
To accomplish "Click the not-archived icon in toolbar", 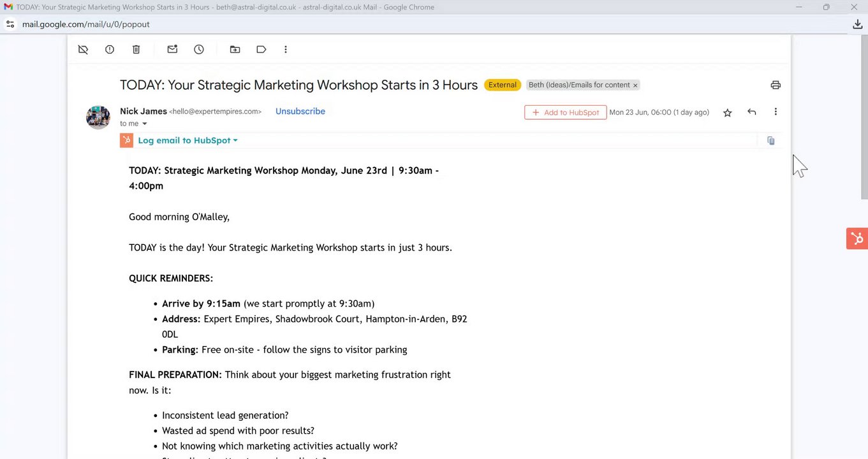I will [83, 49].
